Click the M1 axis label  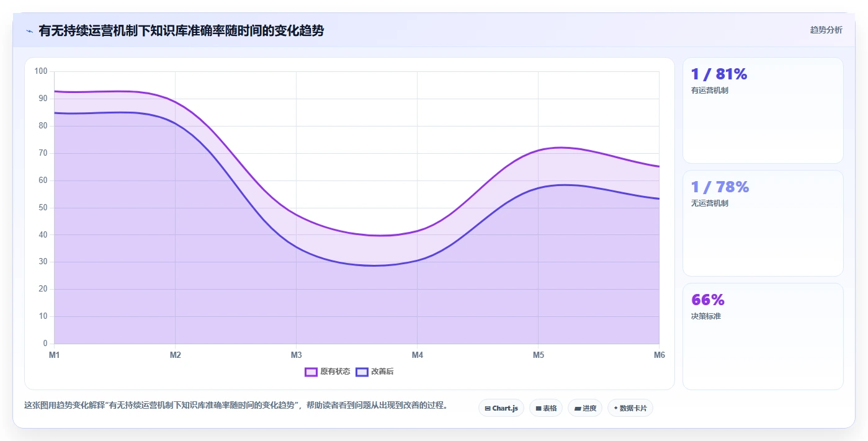click(54, 355)
